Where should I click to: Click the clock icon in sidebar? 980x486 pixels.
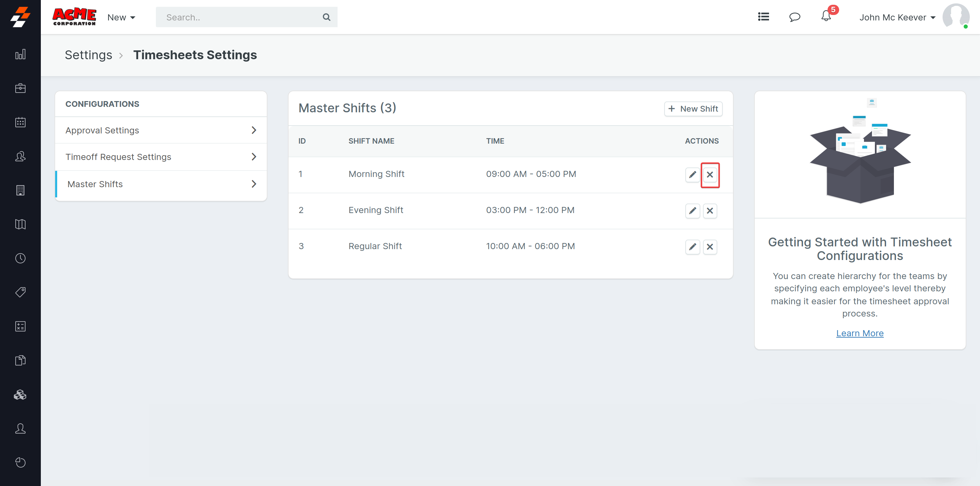tap(20, 258)
